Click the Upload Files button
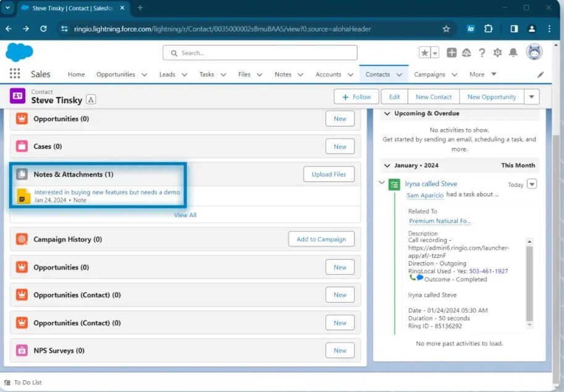The height and width of the screenshot is (392, 564). click(329, 174)
